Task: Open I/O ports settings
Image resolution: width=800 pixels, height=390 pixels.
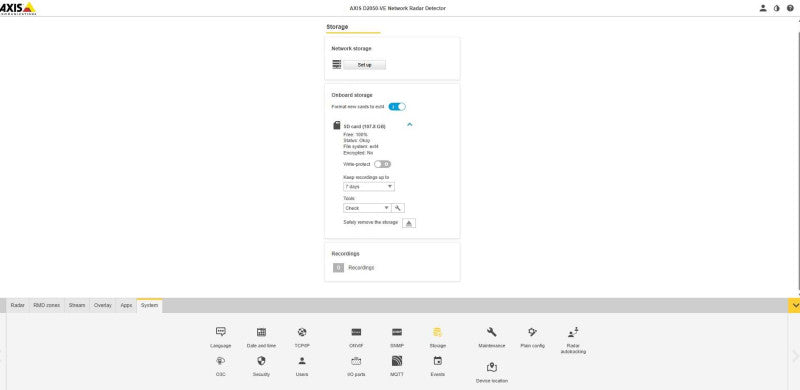Action: [356, 361]
